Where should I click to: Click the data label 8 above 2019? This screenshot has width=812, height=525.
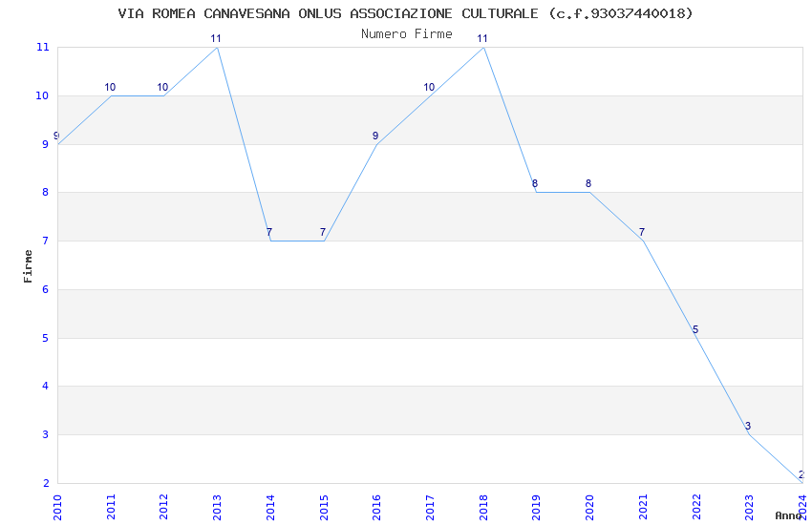[x=535, y=183]
